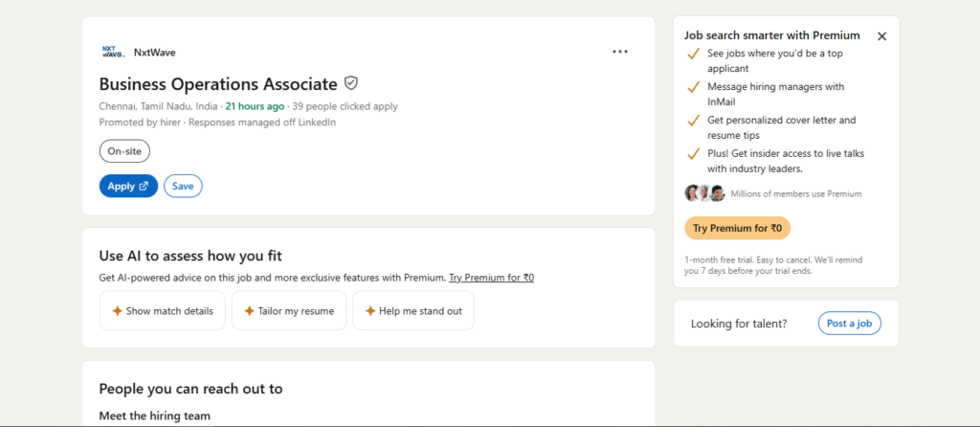Click the Business Operations Associate title
Screen dimensions: 980x427
218,84
